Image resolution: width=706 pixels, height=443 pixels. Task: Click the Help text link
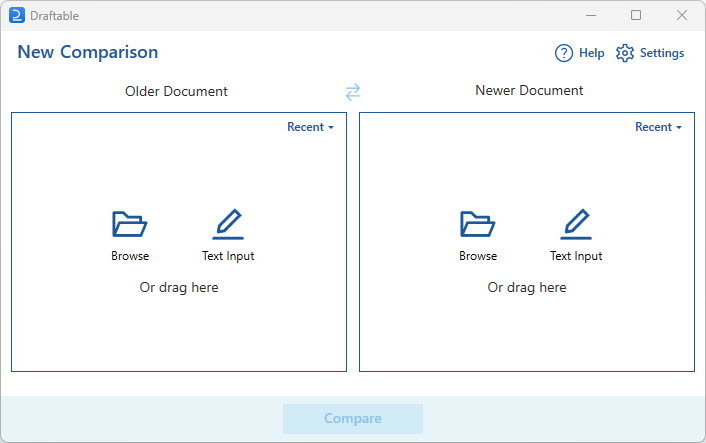click(591, 53)
